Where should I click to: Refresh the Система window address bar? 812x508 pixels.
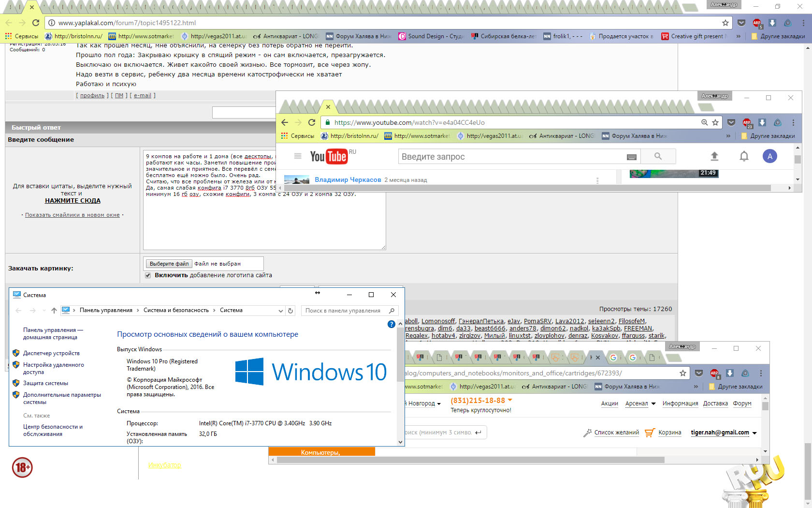290,311
